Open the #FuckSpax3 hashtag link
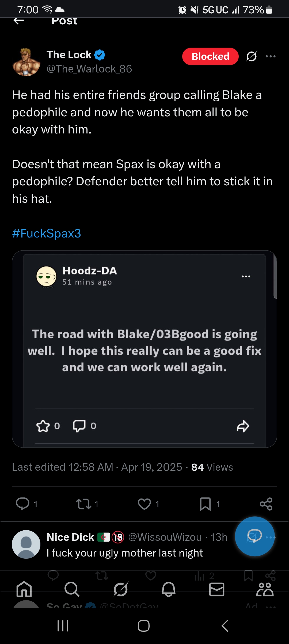This screenshot has height=644, width=289. pyautogui.click(x=47, y=233)
